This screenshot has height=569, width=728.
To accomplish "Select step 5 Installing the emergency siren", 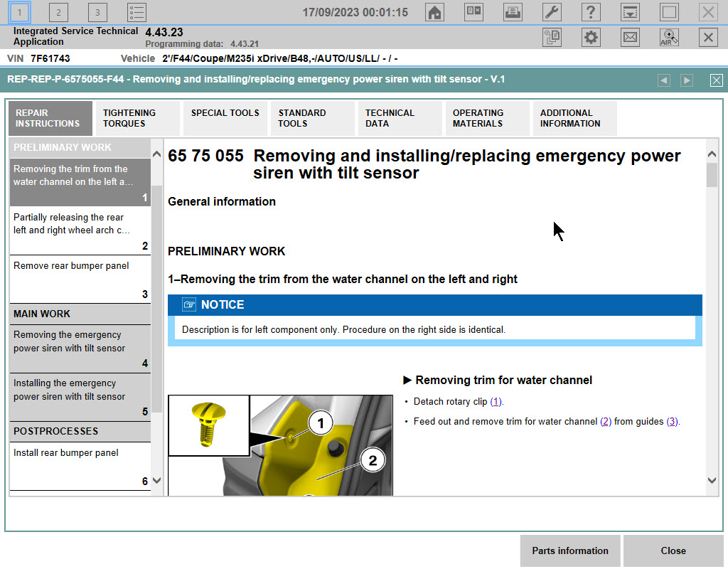I will 80,397.
